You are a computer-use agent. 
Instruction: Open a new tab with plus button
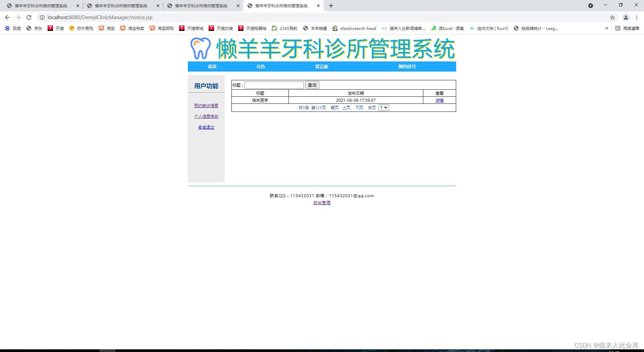(x=331, y=6)
